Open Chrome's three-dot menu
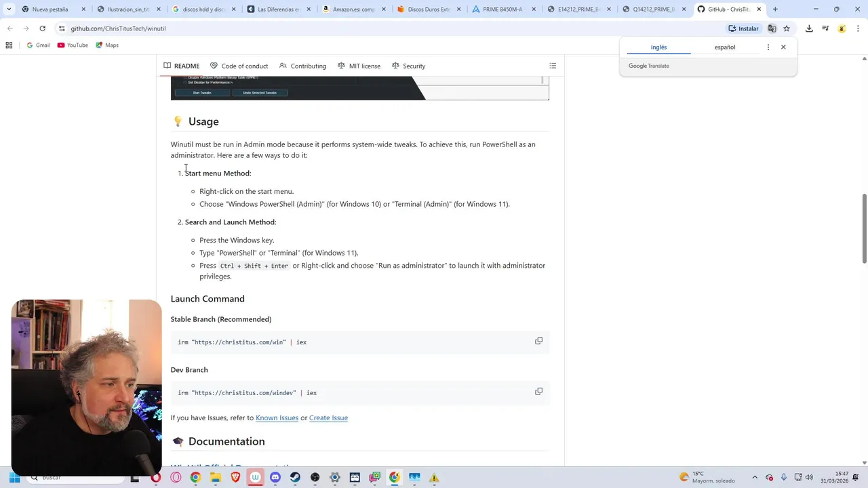The height and width of the screenshot is (488, 868). pyautogui.click(x=859, y=28)
